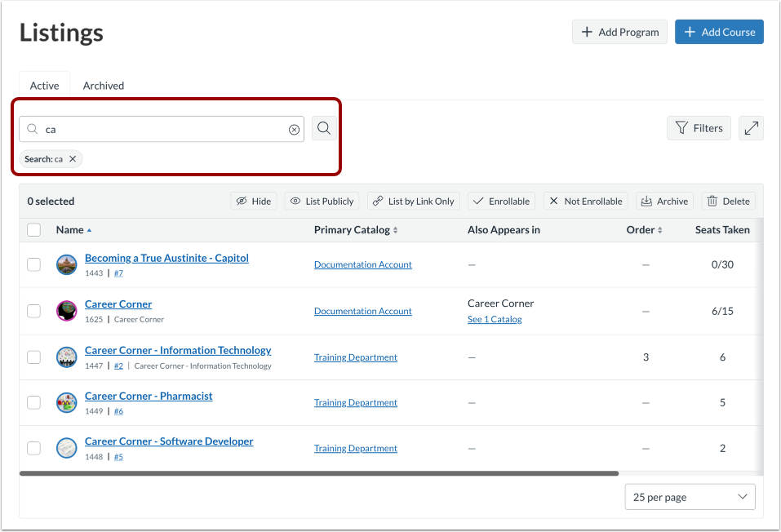Select the Active tab

click(44, 85)
